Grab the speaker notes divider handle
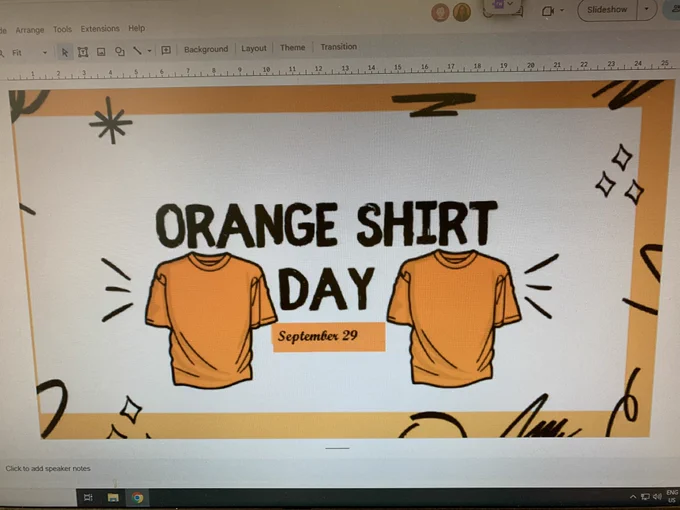The image size is (680, 510). point(337,448)
